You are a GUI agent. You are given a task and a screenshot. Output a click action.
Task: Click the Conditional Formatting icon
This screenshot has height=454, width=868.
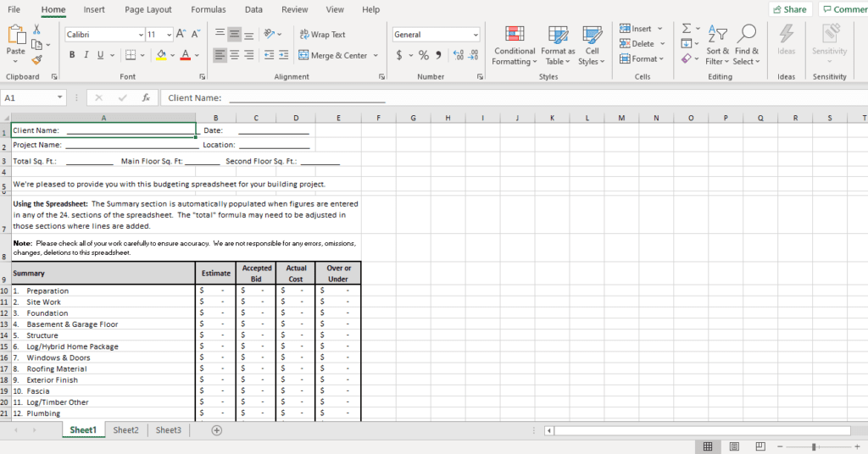515,35
